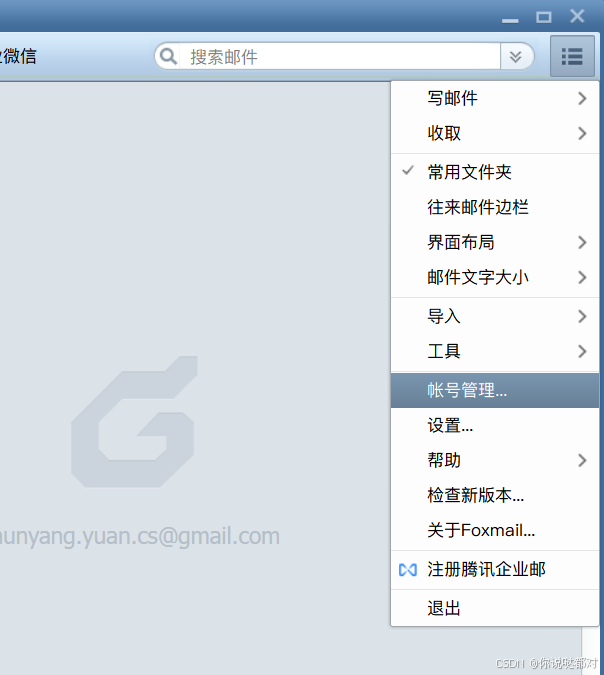Open the 导入 submenu
This screenshot has height=675, width=604.
[495, 316]
